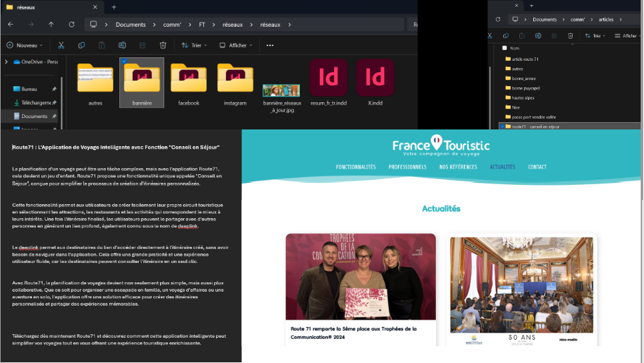Expand the chevron after articles in address bar

click(x=621, y=19)
